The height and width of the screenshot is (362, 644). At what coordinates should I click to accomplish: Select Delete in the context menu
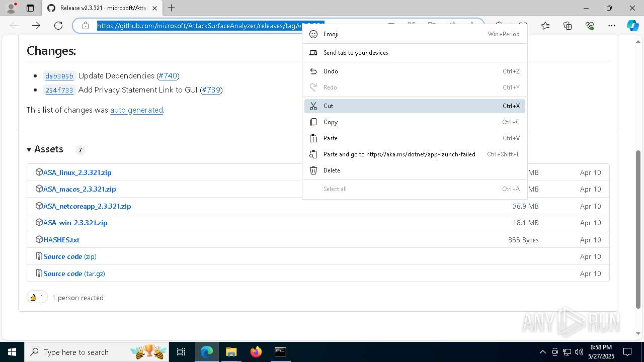point(415,170)
